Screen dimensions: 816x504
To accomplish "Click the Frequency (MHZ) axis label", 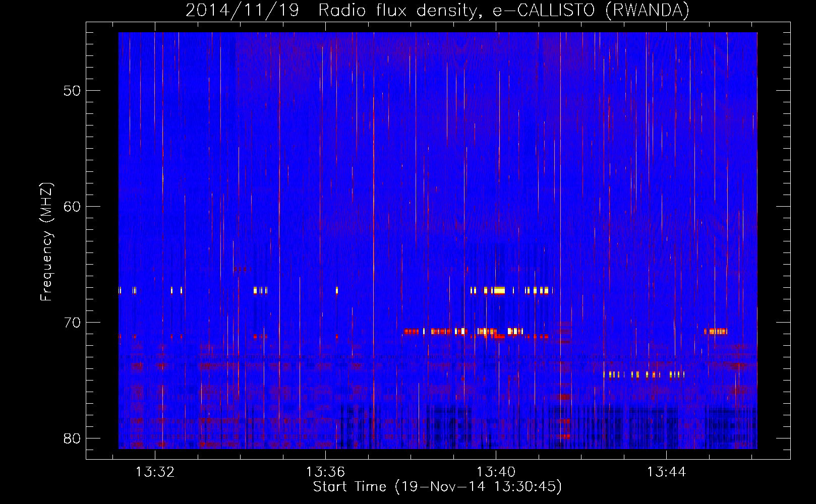I will (46, 242).
